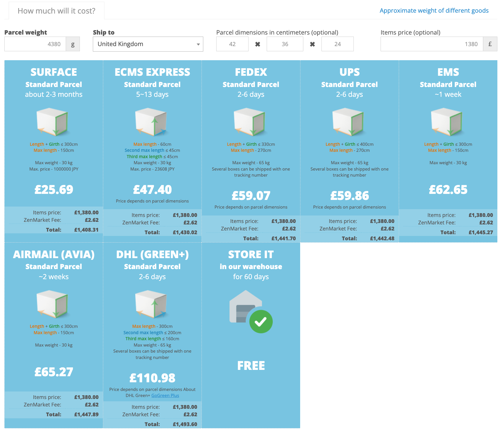Select 'Third max length ≤ 160cm' text
This screenshot has height=435, width=504.
pyautogui.click(x=153, y=339)
